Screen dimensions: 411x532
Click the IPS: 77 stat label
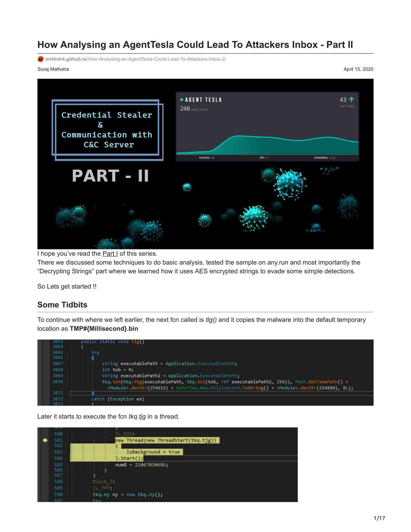pyautogui.click(x=264, y=158)
